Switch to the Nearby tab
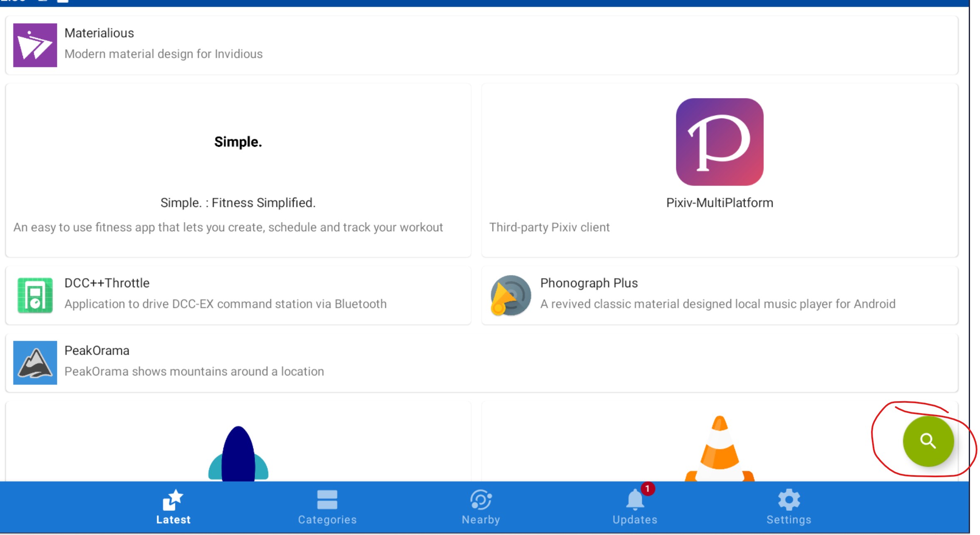 click(x=481, y=507)
